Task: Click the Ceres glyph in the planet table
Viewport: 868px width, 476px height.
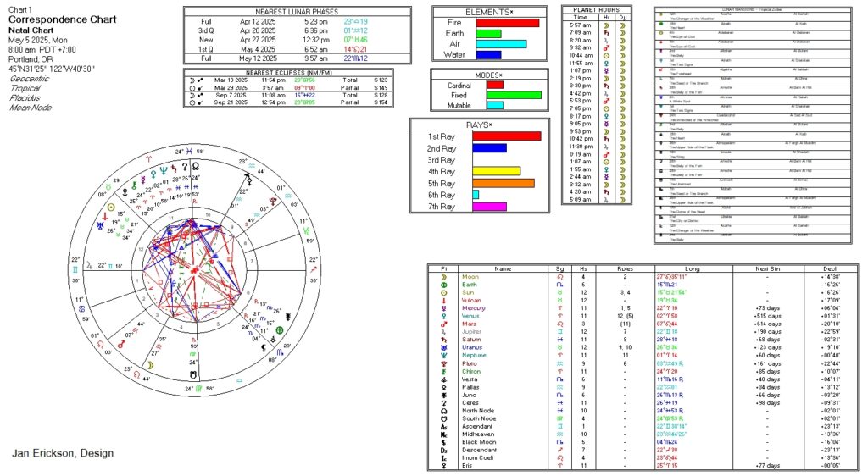Action: [443, 403]
